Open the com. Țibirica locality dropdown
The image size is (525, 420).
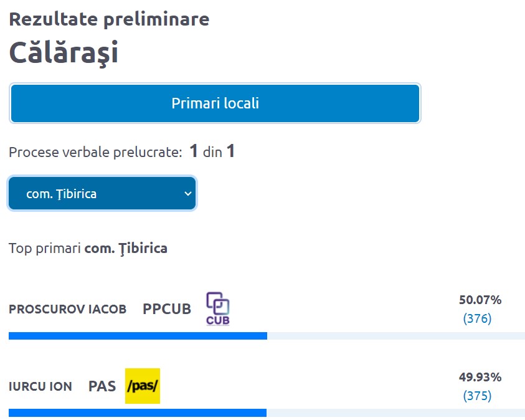[102, 193]
